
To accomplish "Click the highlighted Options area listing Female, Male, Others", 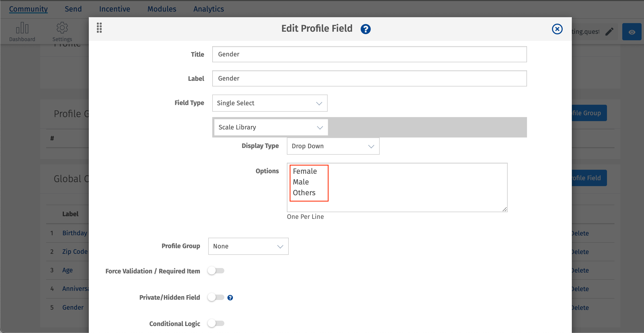I will (x=309, y=183).
